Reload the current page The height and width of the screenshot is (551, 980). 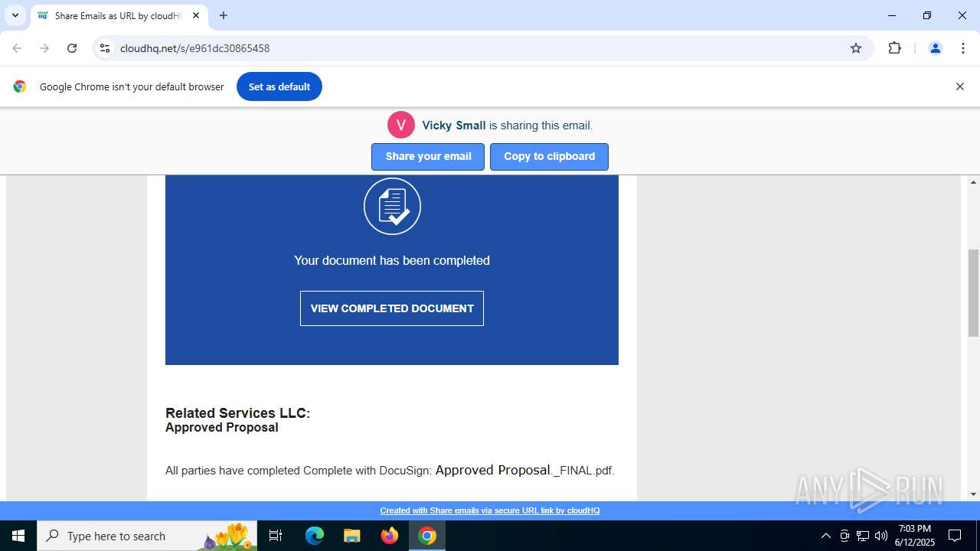point(72,48)
